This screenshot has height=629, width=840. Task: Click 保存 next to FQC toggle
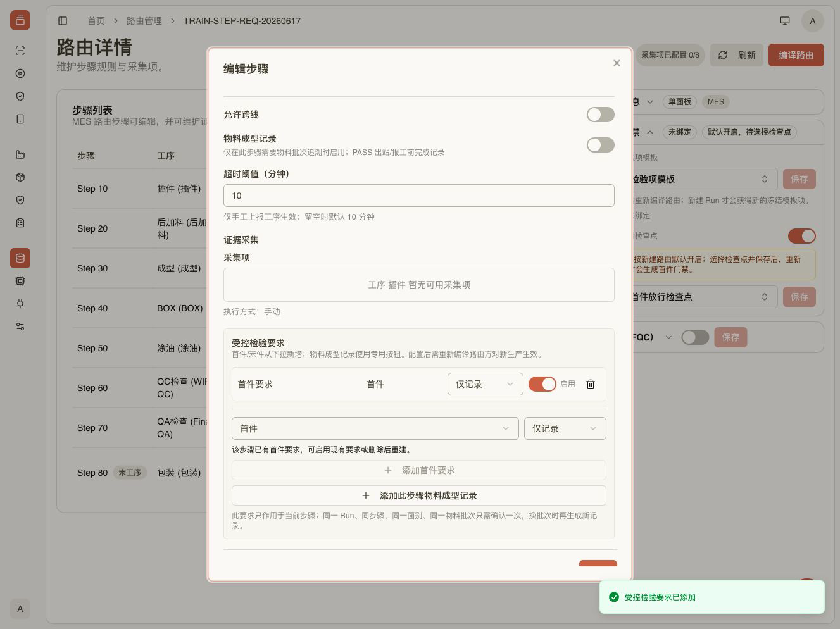click(x=730, y=337)
